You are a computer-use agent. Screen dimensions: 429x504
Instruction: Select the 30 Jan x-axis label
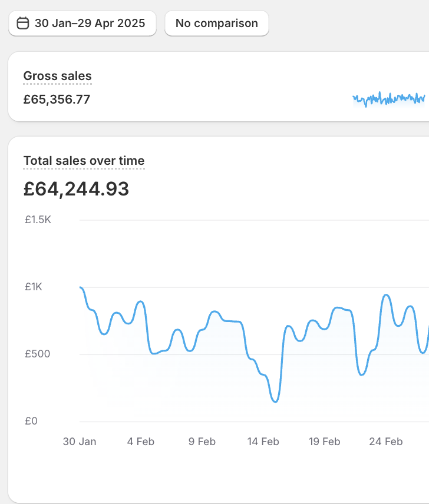[x=80, y=442]
